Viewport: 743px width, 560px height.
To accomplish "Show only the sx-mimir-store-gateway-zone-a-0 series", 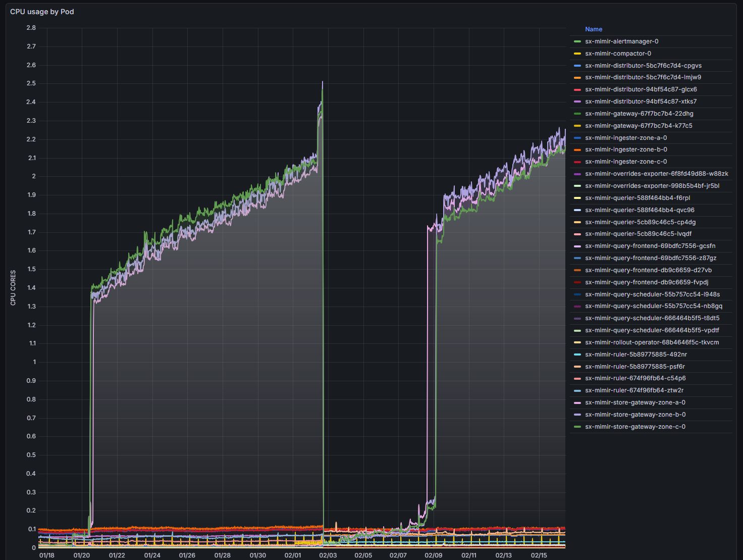I will 635,402.
